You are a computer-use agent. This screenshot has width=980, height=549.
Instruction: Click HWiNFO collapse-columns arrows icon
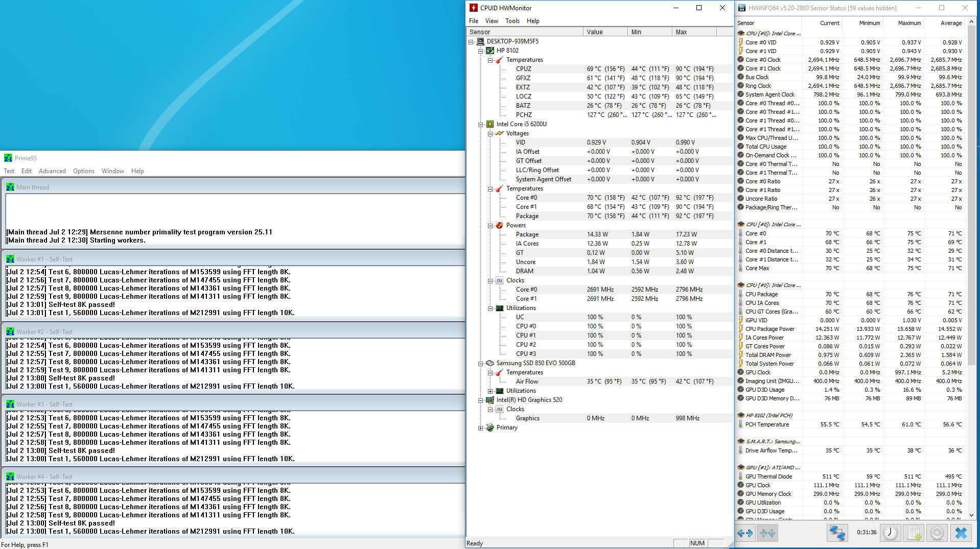point(767,533)
